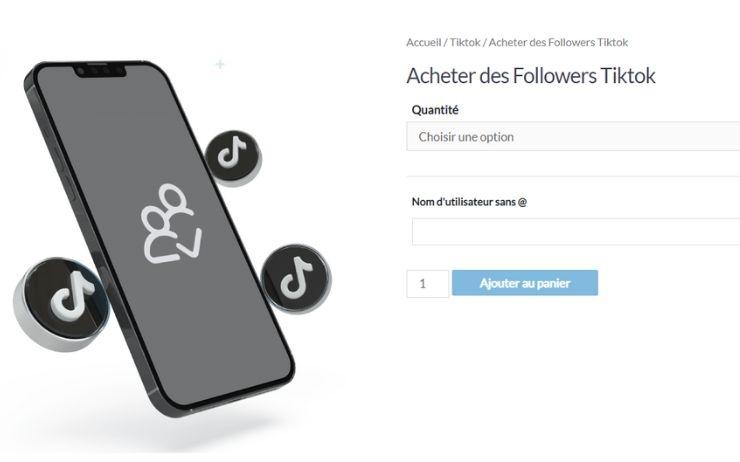Image resolution: width=740 pixels, height=462 pixels.
Task: Click the followers group icon on phone screen
Action: 171,224
